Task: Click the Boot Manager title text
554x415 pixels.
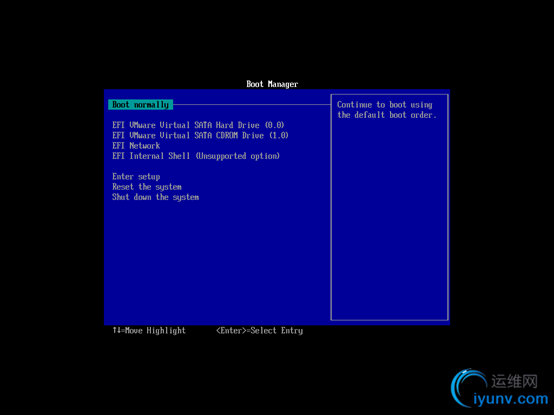Action: coord(272,84)
